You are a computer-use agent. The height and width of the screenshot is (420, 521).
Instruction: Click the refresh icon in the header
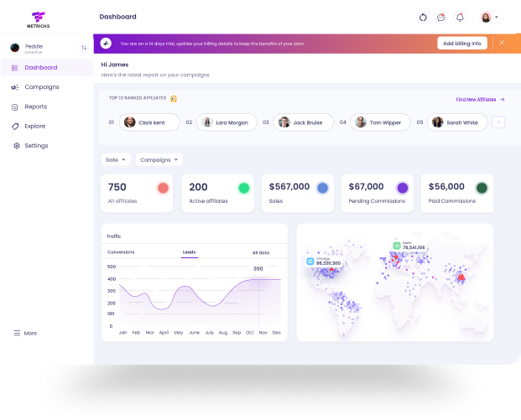coord(423,17)
